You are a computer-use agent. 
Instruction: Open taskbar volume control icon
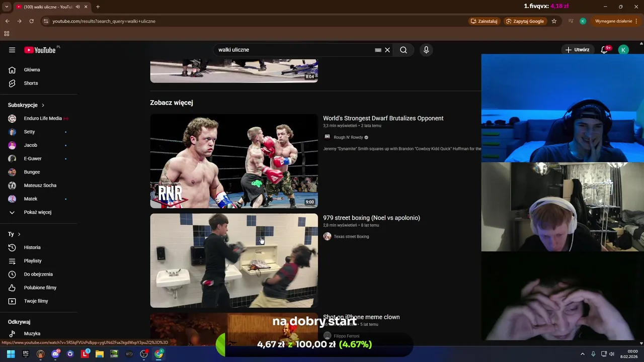[612, 354]
